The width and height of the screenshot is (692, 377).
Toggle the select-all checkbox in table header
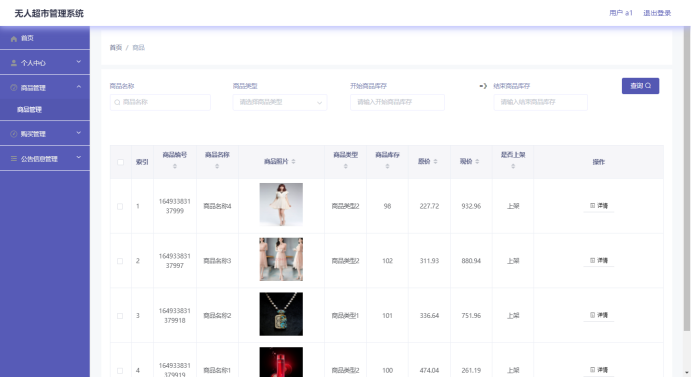(x=120, y=162)
